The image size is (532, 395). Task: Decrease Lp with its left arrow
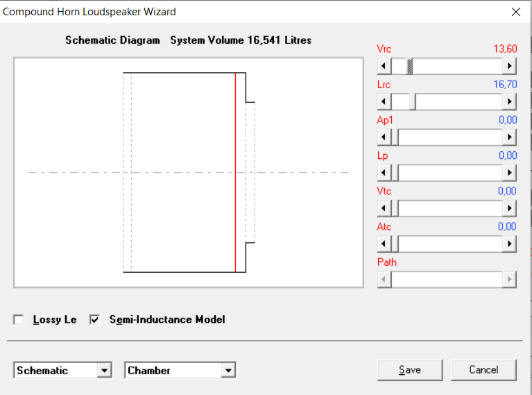pyautogui.click(x=384, y=173)
